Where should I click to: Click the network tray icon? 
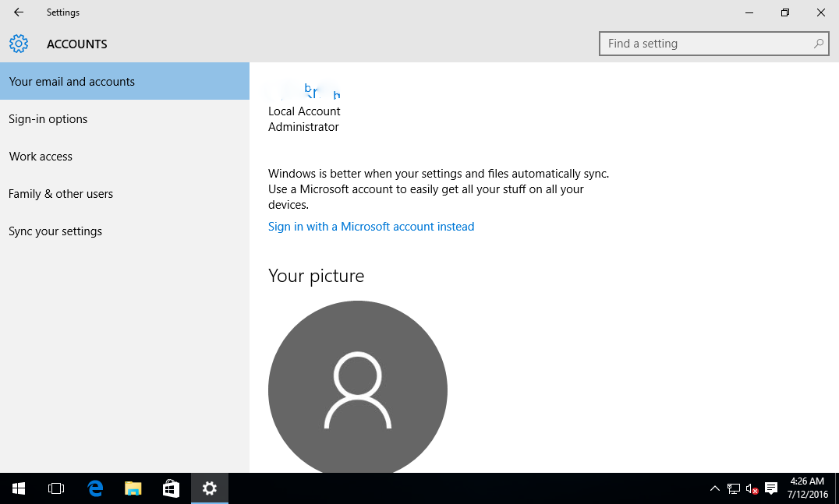pos(733,488)
